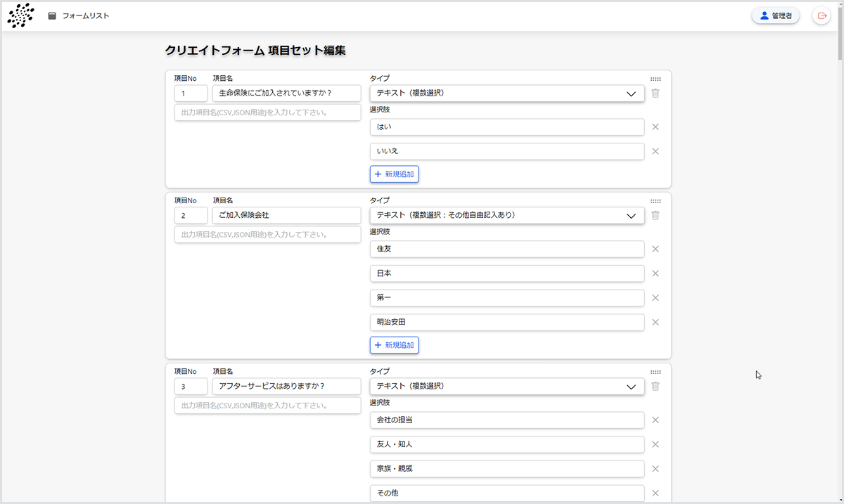Edit the 会社の担当 option field
Image resolution: width=844 pixels, height=504 pixels.
[x=507, y=420]
